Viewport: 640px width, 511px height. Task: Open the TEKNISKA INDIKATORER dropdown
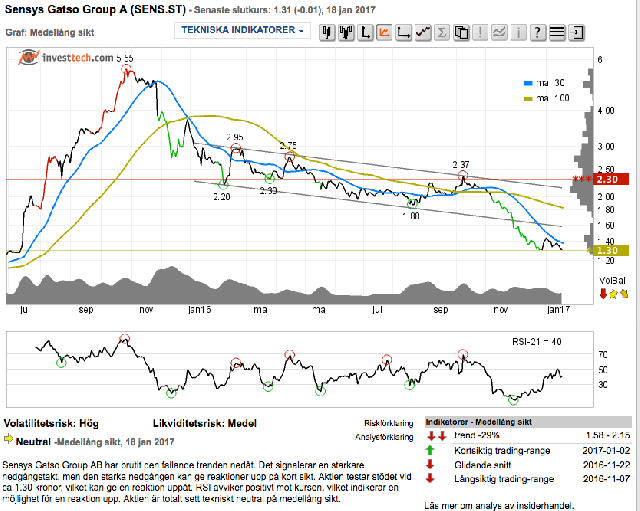coord(242,30)
